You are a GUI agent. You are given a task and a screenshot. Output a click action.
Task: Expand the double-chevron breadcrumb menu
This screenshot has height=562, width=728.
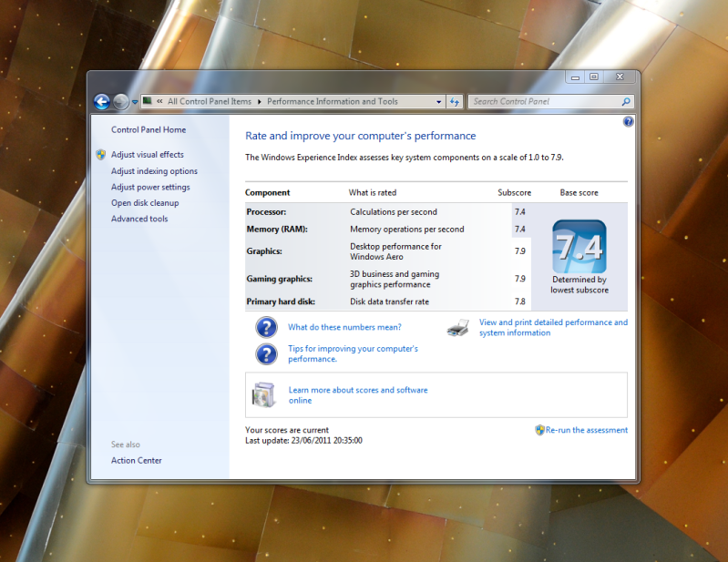click(x=159, y=101)
